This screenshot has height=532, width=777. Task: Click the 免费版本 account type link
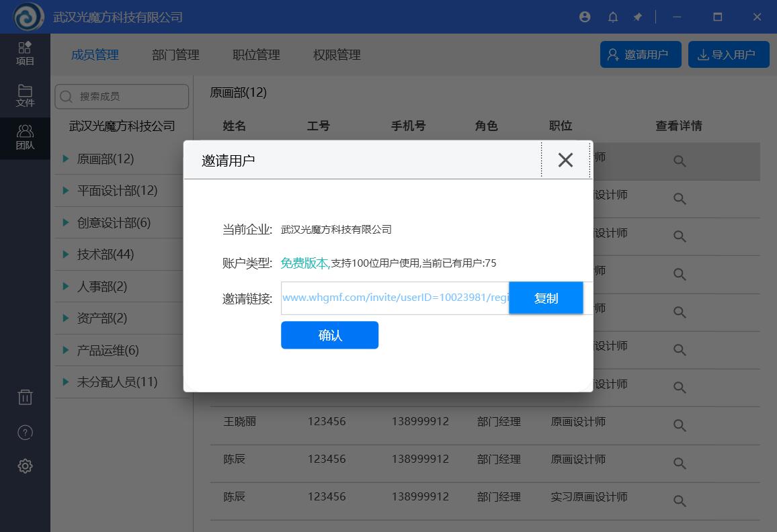305,263
